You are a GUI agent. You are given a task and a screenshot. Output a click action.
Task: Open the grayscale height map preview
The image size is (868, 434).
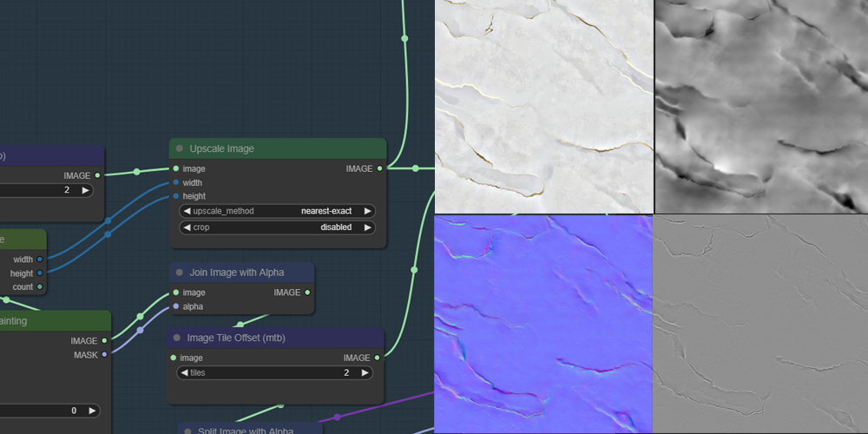[762, 106]
